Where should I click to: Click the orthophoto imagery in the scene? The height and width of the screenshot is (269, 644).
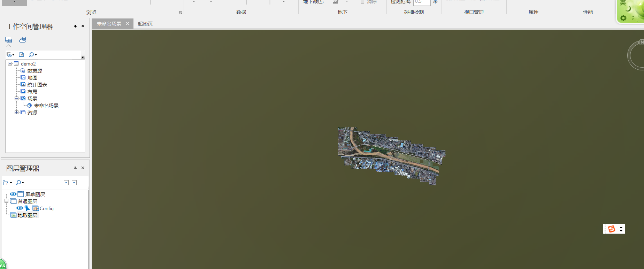pyautogui.click(x=392, y=156)
